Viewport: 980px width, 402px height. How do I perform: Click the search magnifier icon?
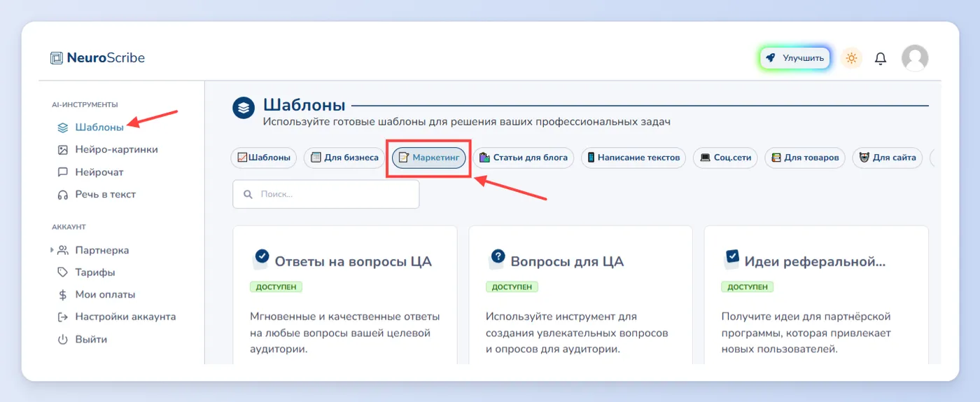(x=247, y=194)
